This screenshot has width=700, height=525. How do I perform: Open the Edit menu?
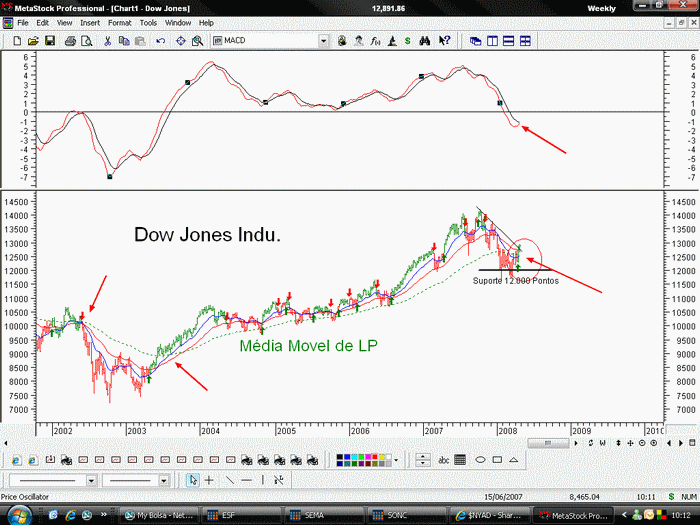point(42,23)
